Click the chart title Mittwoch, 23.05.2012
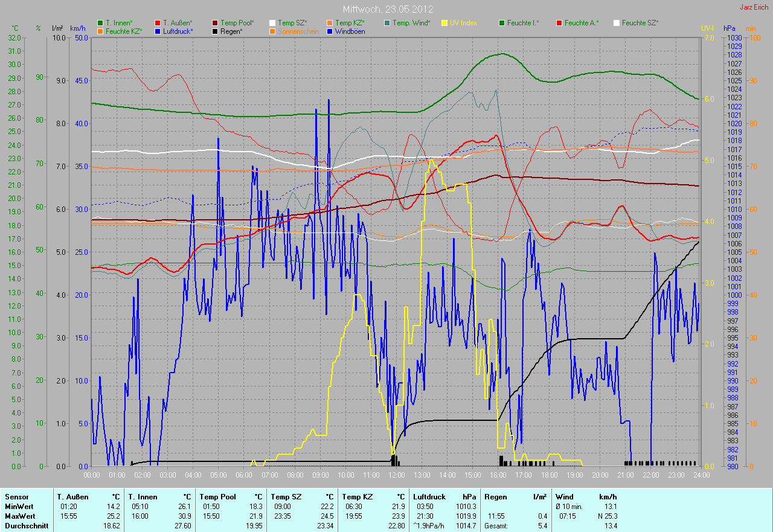Viewport: 773px width, 532px height. 387,9
